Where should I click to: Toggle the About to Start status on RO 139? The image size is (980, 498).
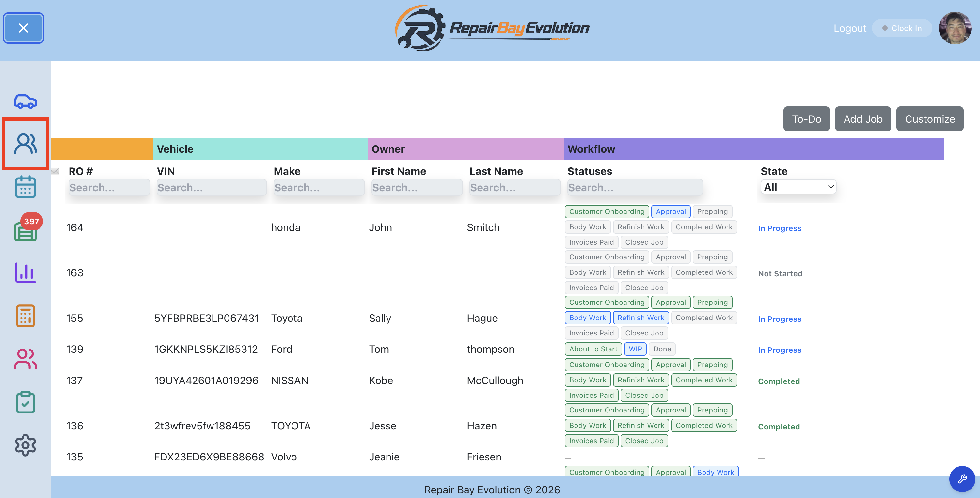593,349
